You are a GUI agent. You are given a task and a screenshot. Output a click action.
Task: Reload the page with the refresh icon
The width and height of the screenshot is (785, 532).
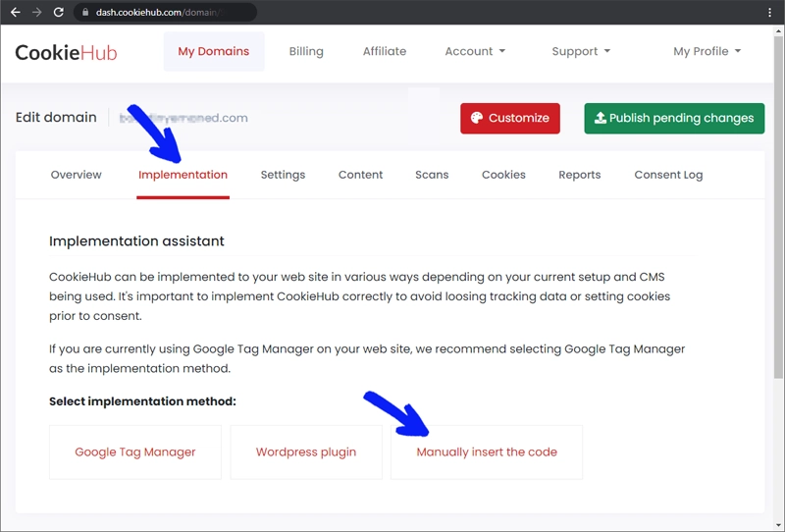click(x=59, y=12)
